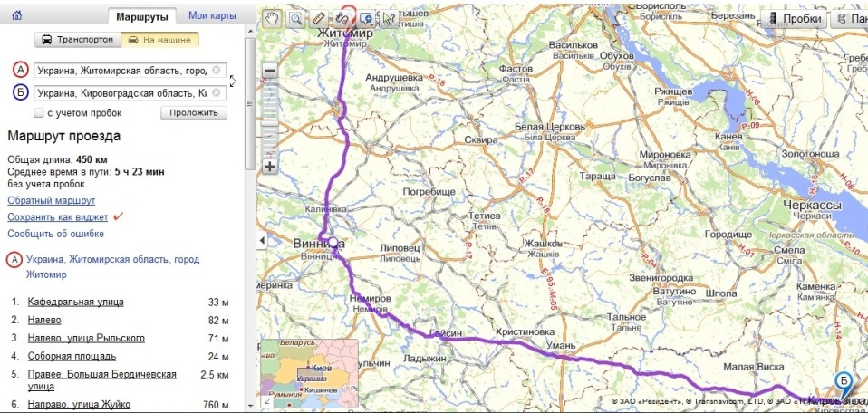
Task: Click the pointer with question mark tool
Action: pyautogui.click(x=390, y=18)
